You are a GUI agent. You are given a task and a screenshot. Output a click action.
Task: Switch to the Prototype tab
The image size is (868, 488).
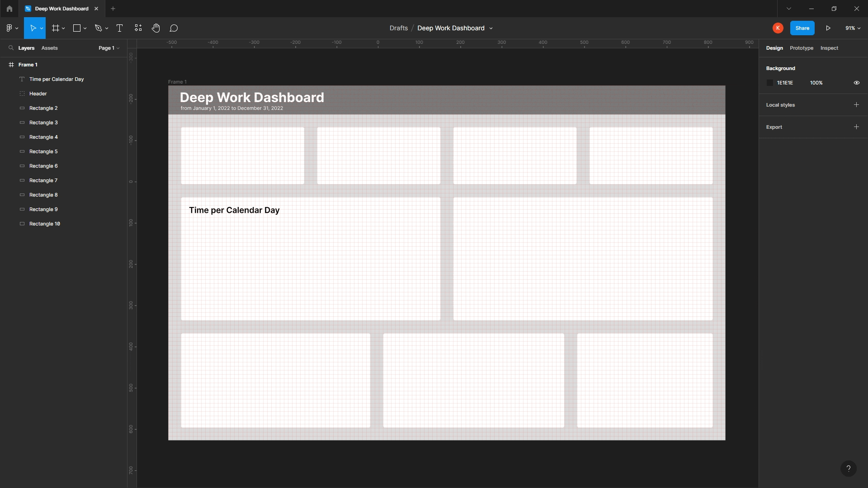(x=801, y=48)
